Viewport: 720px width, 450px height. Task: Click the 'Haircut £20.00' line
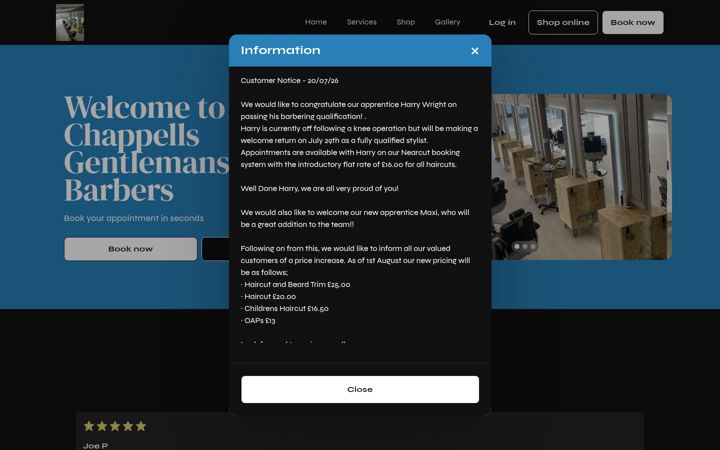[268, 297]
